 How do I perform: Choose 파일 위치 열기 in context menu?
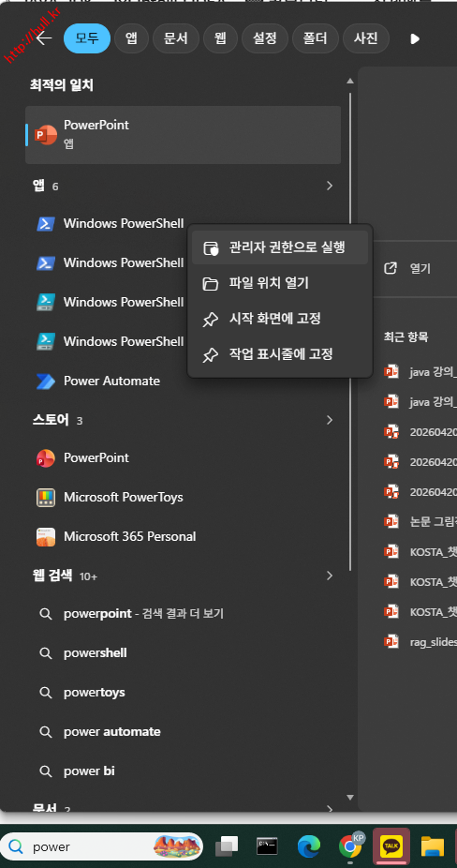click(x=280, y=283)
